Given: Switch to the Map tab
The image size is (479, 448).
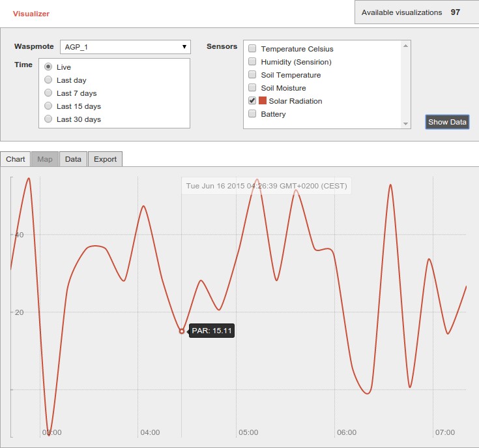Looking at the screenshot, I should (45, 159).
